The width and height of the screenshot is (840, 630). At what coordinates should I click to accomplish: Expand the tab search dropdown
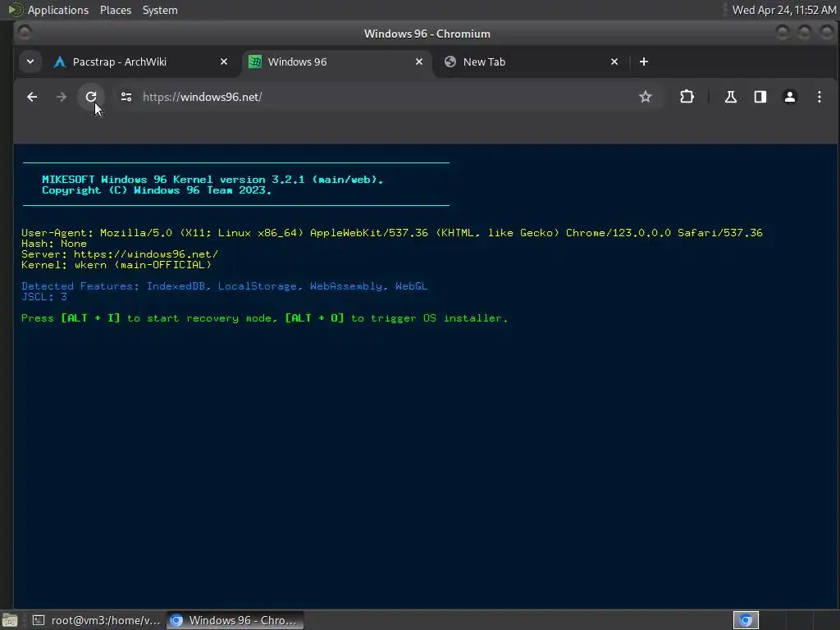tap(30, 62)
